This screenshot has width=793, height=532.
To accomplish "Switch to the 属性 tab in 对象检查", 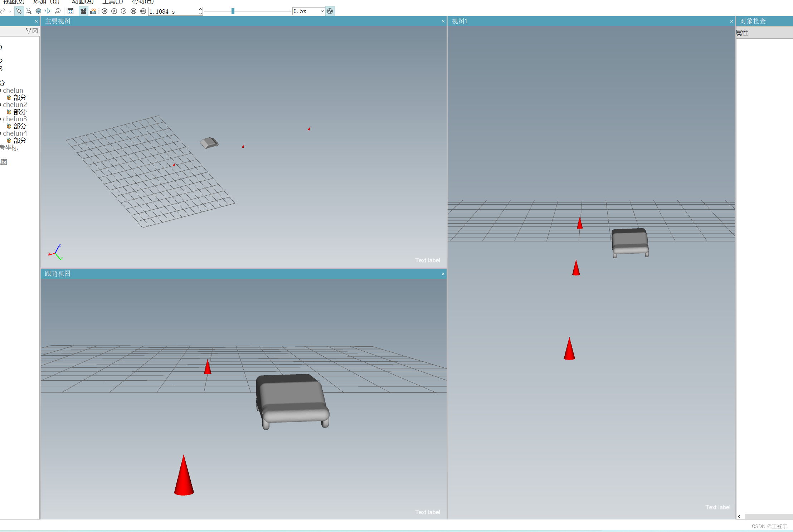I will 743,33.
